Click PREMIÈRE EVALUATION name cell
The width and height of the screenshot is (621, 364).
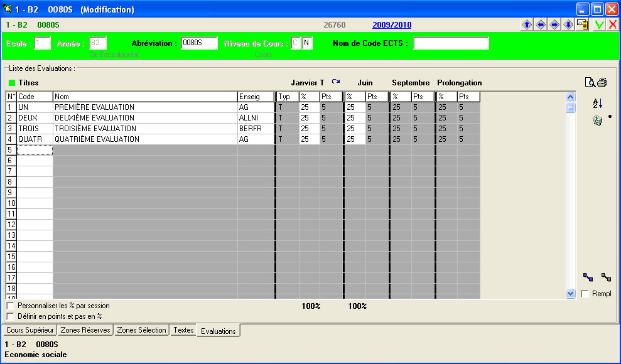(145, 107)
